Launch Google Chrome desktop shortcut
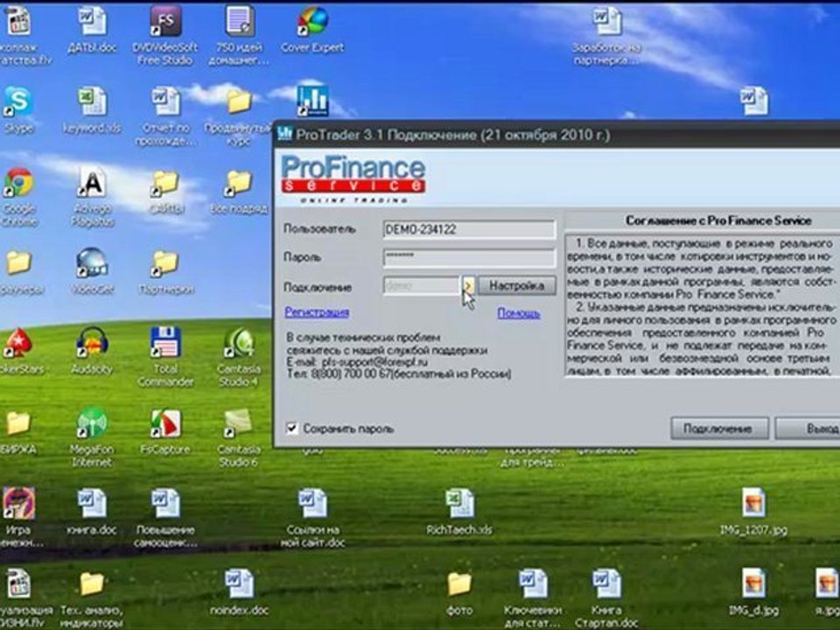 (x=19, y=183)
